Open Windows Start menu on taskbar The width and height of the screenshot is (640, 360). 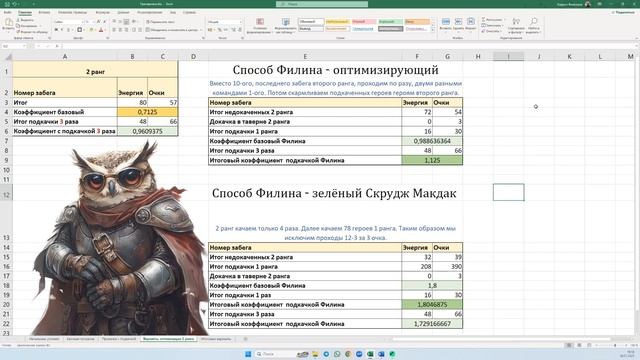pyautogui.click(x=248, y=354)
